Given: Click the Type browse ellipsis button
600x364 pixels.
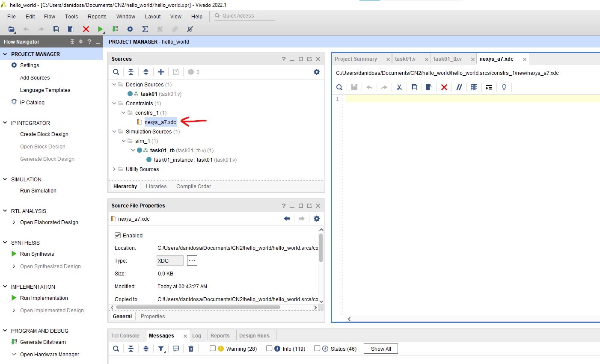Looking at the screenshot, I should tap(192, 260).
